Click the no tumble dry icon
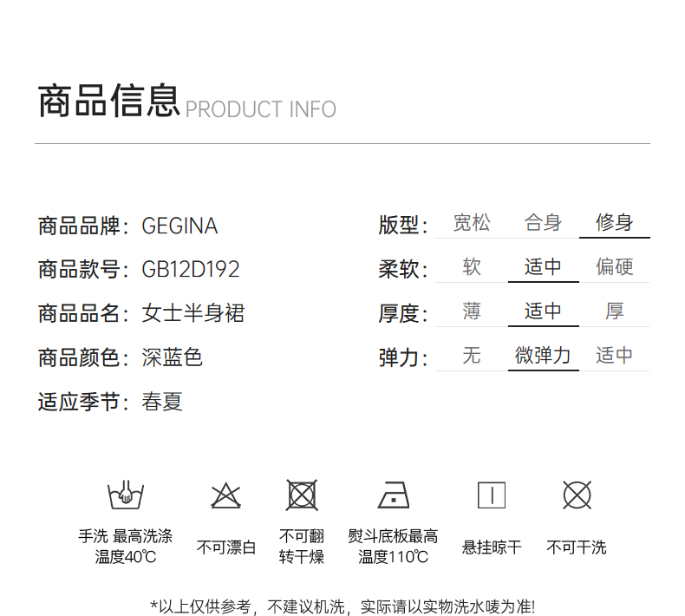This screenshot has height=616, width=685. coord(302,495)
